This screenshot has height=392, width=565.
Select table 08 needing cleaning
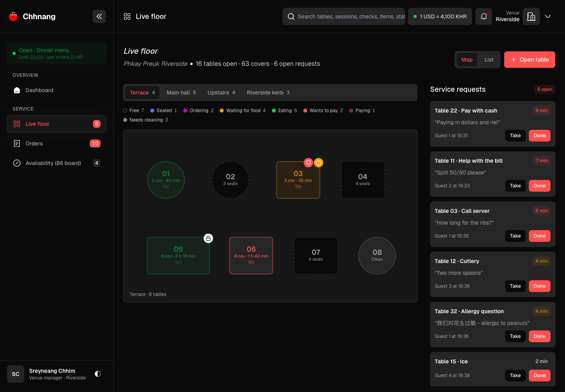click(x=377, y=256)
